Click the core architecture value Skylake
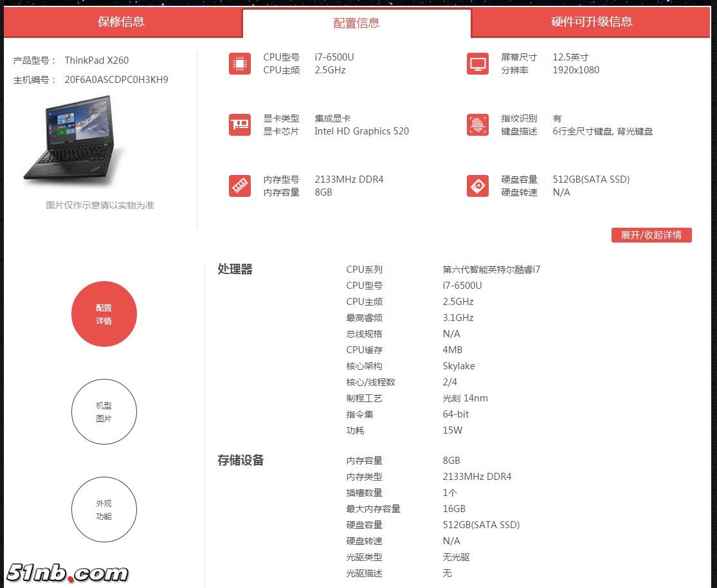Viewport: 717px width, 588px height. (x=458, y=366)
